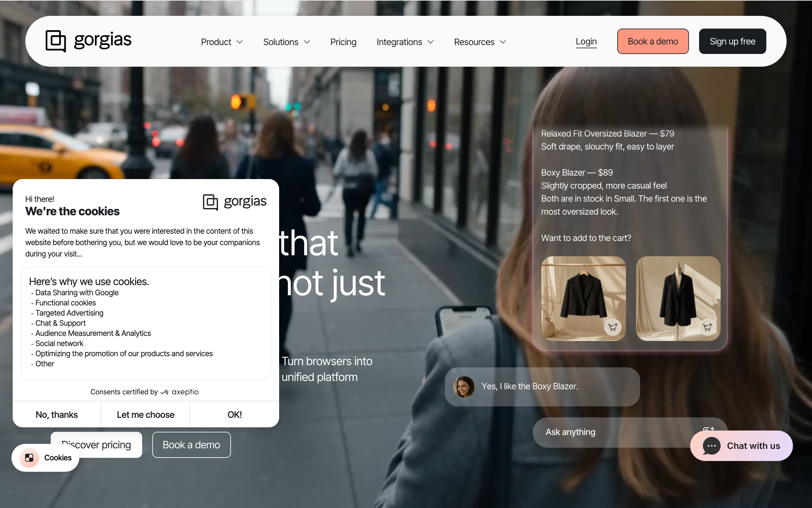Click the 'Consents certified by' text
Screen dimensions: 812x508
[x=124, y=392]
